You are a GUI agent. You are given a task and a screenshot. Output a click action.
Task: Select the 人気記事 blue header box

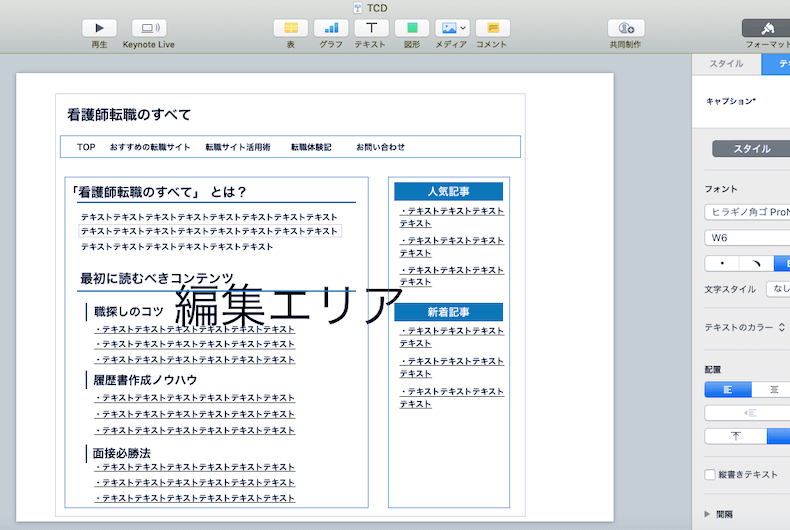coord(448,191)
